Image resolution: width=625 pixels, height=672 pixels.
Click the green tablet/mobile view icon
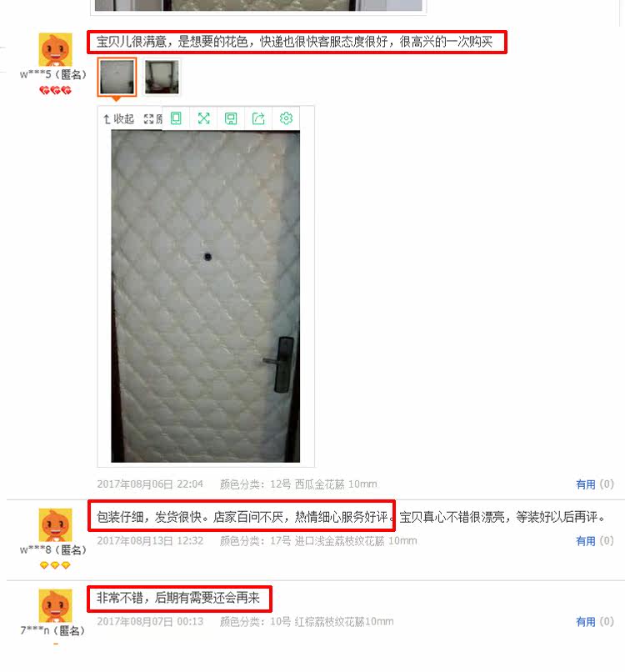click(176, 118)
